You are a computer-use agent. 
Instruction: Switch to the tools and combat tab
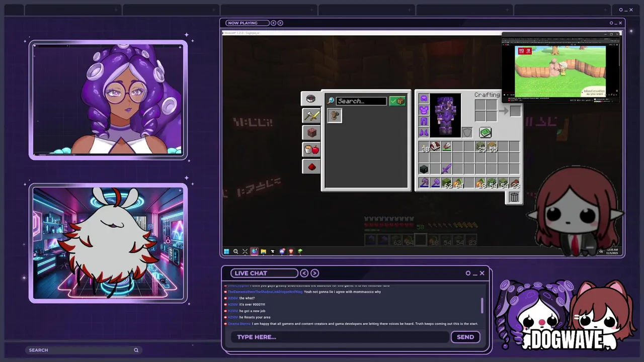311,116
